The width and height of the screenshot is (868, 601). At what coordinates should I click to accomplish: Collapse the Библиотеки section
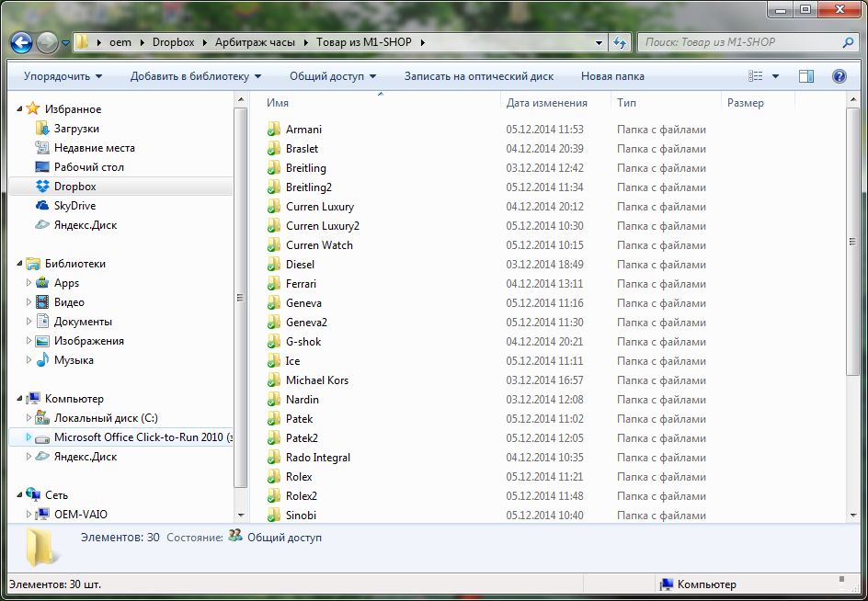click(x=19, y=264)
